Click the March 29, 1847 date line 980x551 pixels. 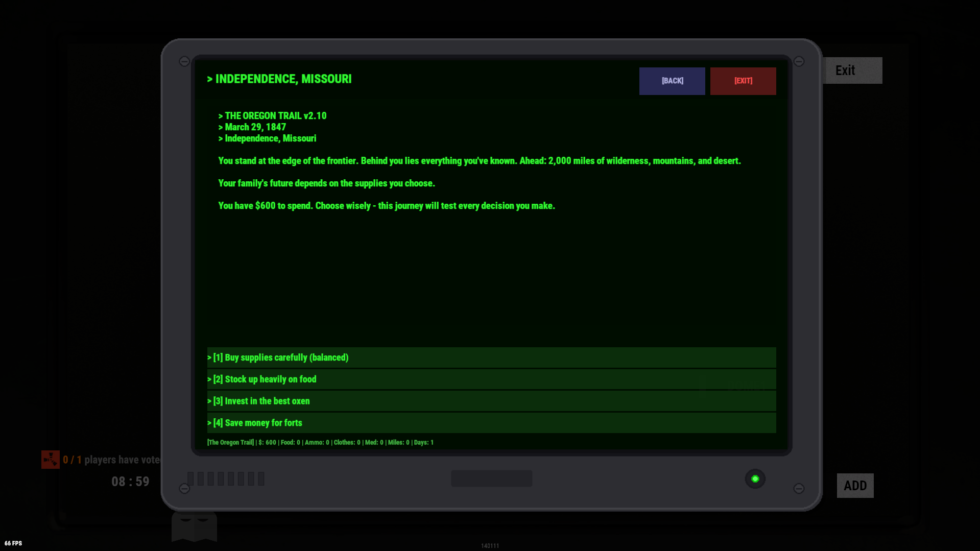pos(252,127)
